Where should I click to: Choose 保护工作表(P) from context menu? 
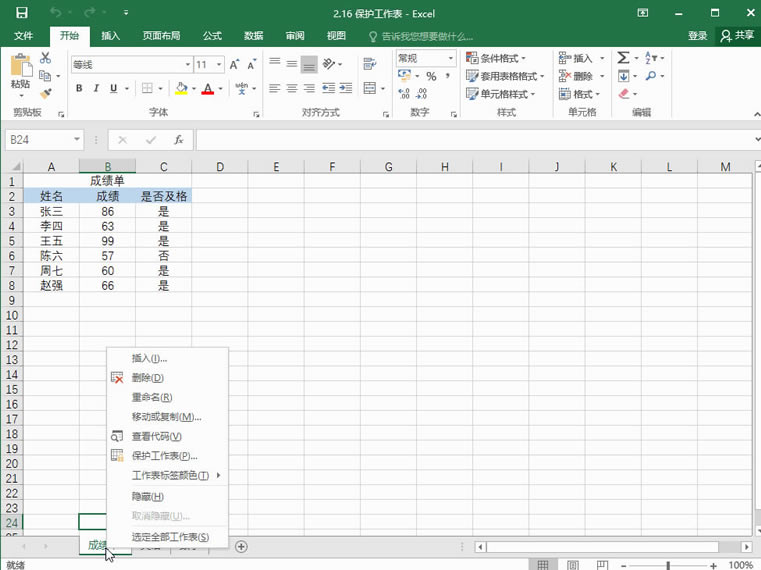click(167, 456)
